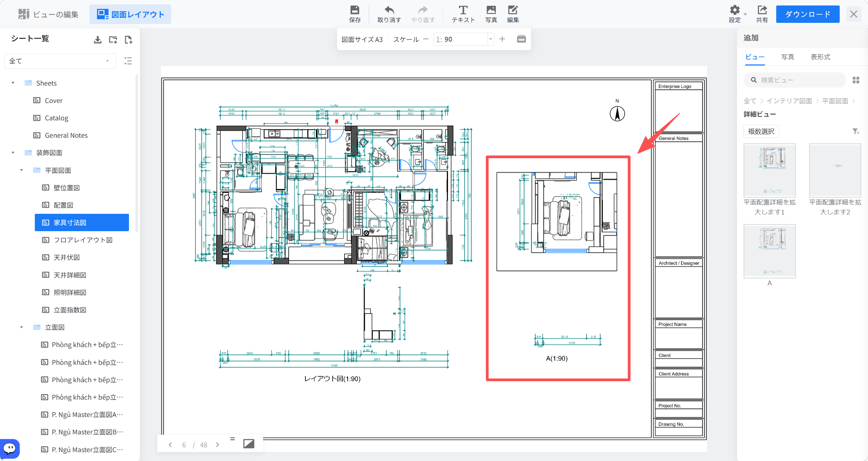
Task: Open settings dropdown arrow next to gear
Action: 745,14
